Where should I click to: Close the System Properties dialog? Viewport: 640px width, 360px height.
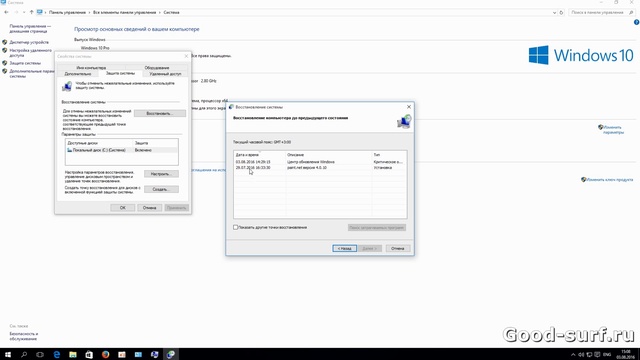(x=186, y=56)
